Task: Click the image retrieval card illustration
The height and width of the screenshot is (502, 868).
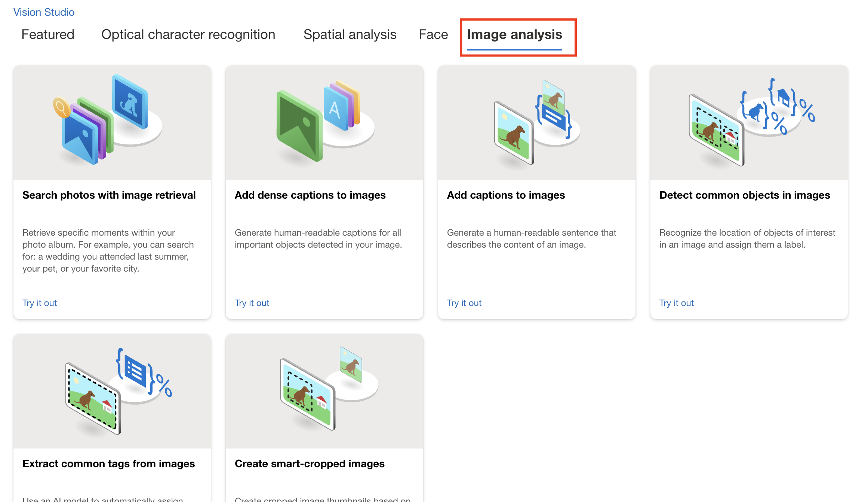Action: pos(112,123)
